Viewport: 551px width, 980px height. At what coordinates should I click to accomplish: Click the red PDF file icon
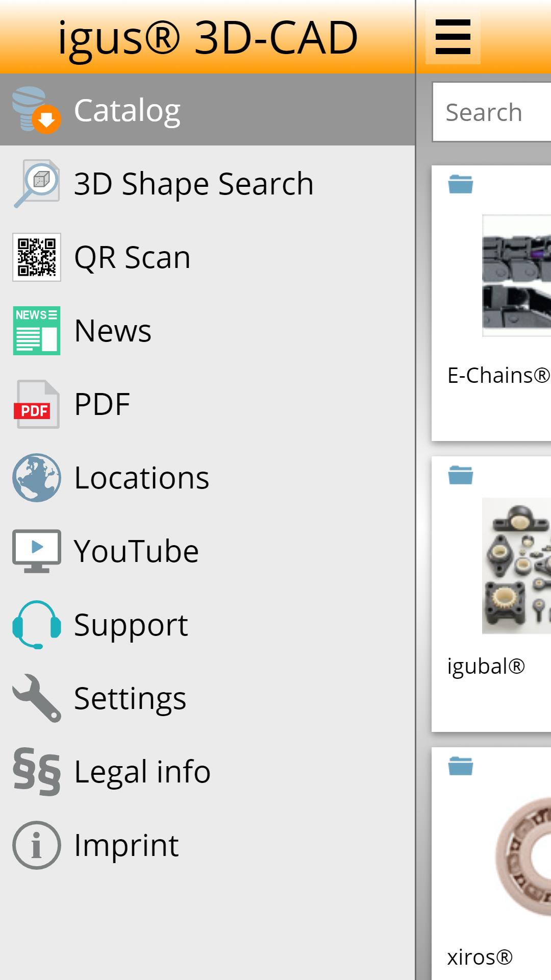[37, 404]
